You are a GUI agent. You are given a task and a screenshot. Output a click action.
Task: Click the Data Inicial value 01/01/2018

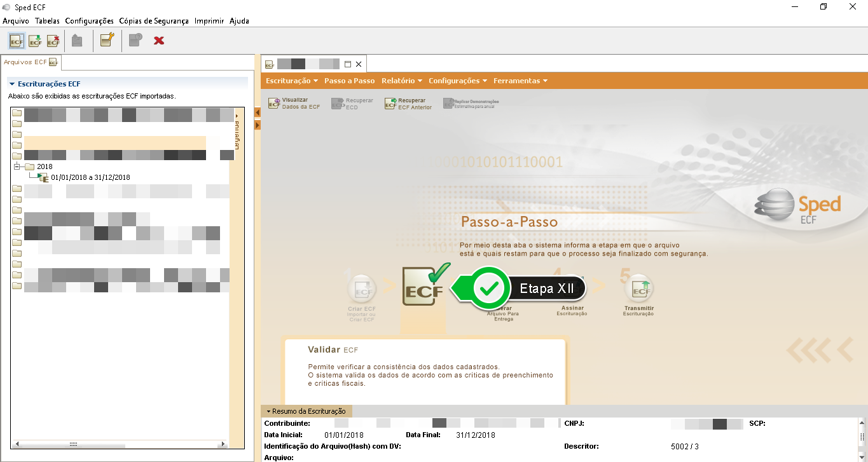(x=344, y=435)
